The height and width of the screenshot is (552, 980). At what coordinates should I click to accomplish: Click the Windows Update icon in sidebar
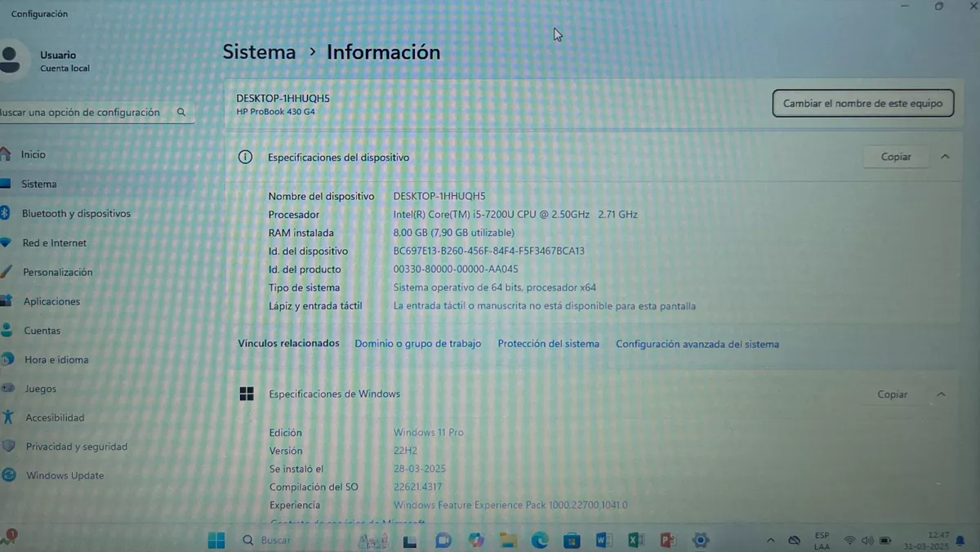pos(8,475)
